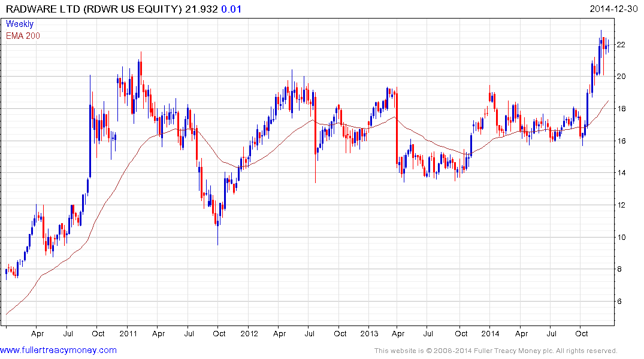Click the 2012 year label on x-axis
The height and width of the screenshot is (359, 644).
[x=249, y=333]
